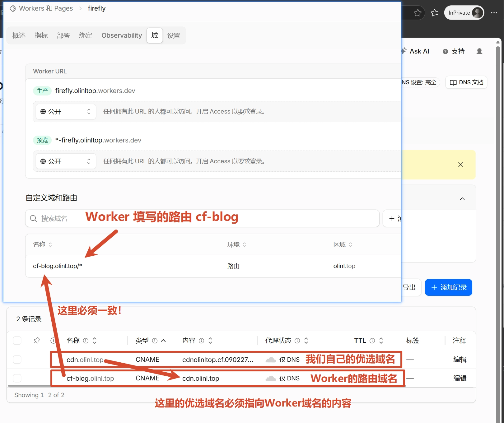Click info icon next to TTL header
The image size is (504, 423).
coord(372,341)
